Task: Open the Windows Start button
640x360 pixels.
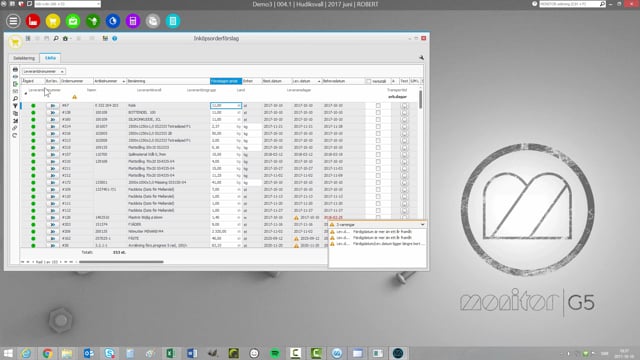Action: tap(8, 353)
